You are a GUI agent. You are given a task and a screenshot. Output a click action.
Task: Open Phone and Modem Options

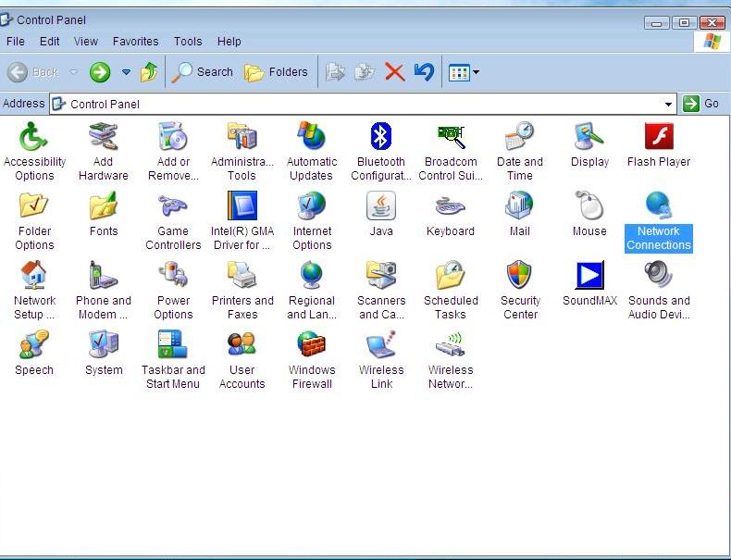pos(103,290)
